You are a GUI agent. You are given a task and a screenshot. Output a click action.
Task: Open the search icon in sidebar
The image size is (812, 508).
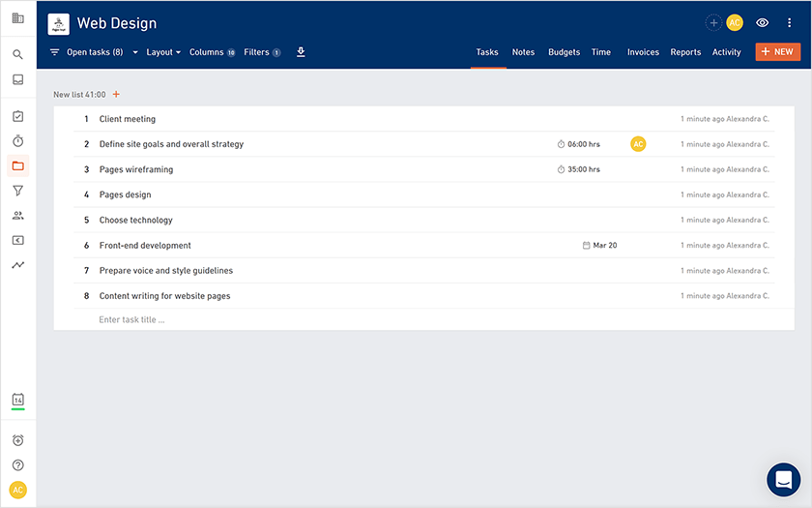[x=17, y=54]
